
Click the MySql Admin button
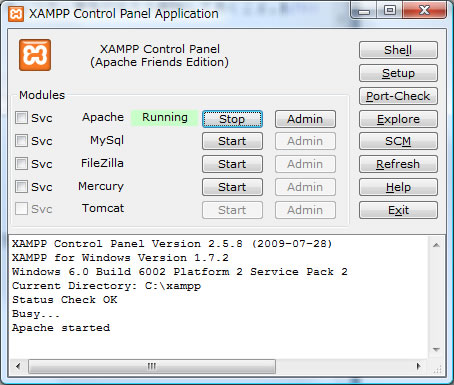click(305, 141)
